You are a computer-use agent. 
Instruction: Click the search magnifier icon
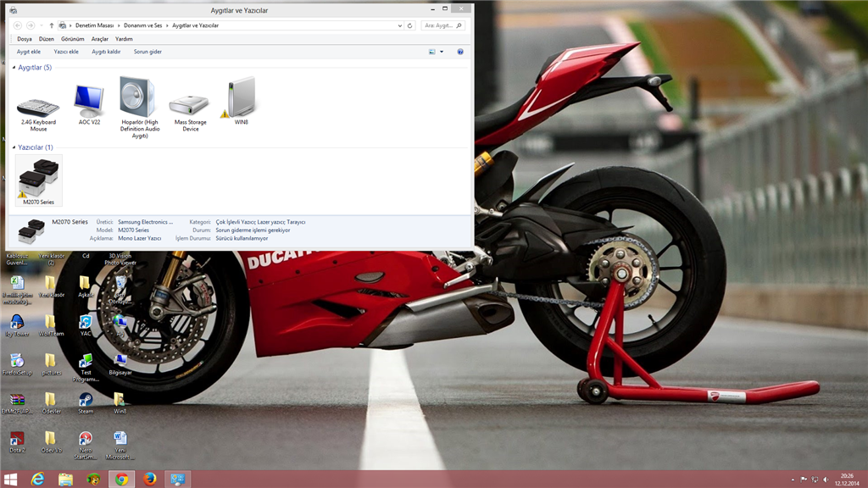(x=459, y=25)
